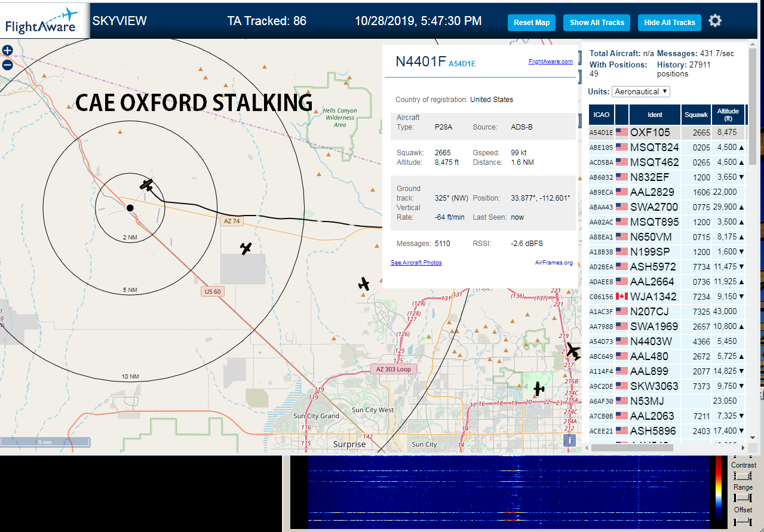
Task: Select the SKW3063 aircraft row
Action: 667,386
